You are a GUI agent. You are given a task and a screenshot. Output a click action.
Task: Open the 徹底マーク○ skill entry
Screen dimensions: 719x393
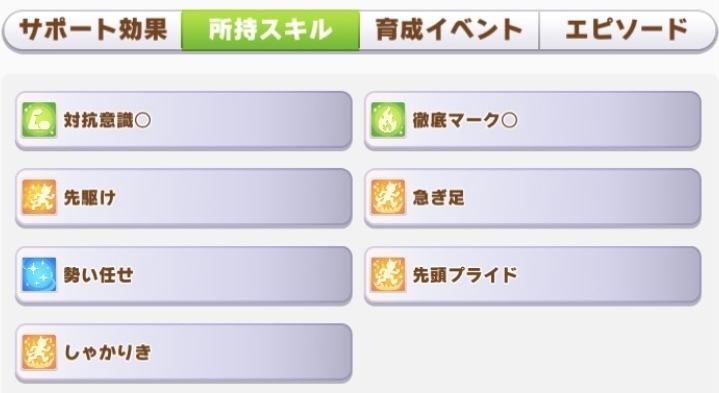pyautogui.click(x=533, y=120)
